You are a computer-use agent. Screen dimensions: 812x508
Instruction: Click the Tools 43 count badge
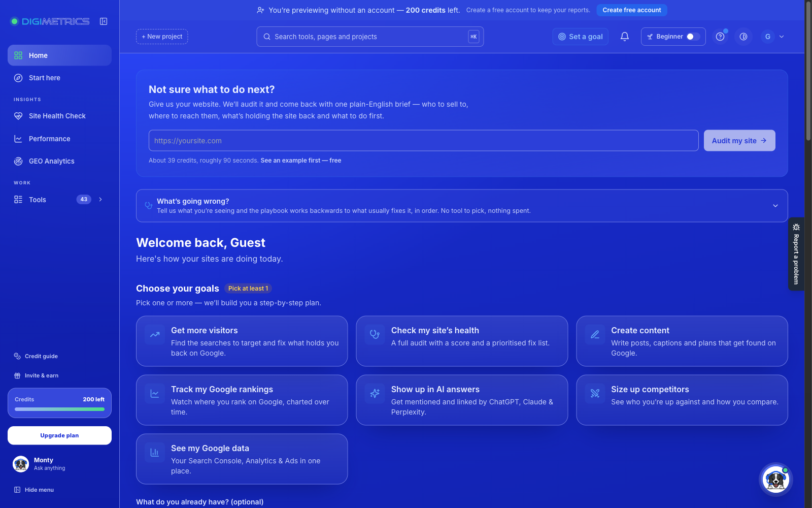[x=84, y=200]
